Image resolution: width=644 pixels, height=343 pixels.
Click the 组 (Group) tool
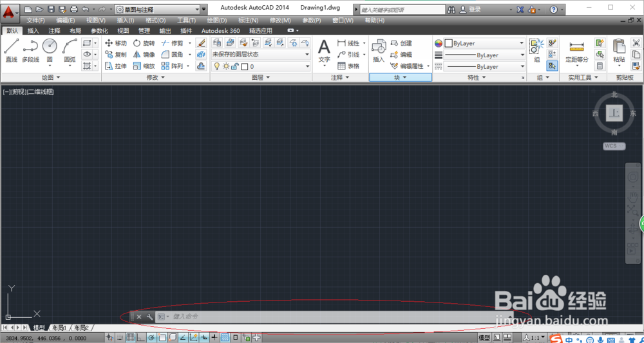536,51
